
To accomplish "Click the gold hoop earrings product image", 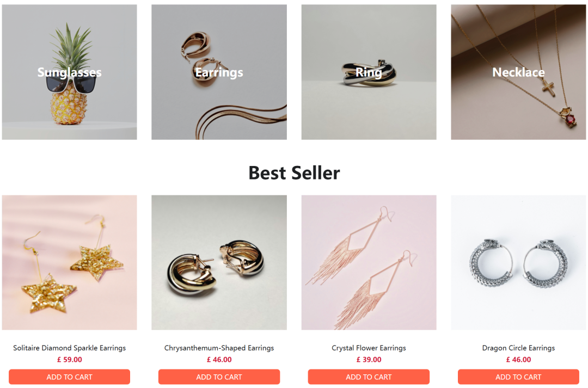I will [219, 262].
